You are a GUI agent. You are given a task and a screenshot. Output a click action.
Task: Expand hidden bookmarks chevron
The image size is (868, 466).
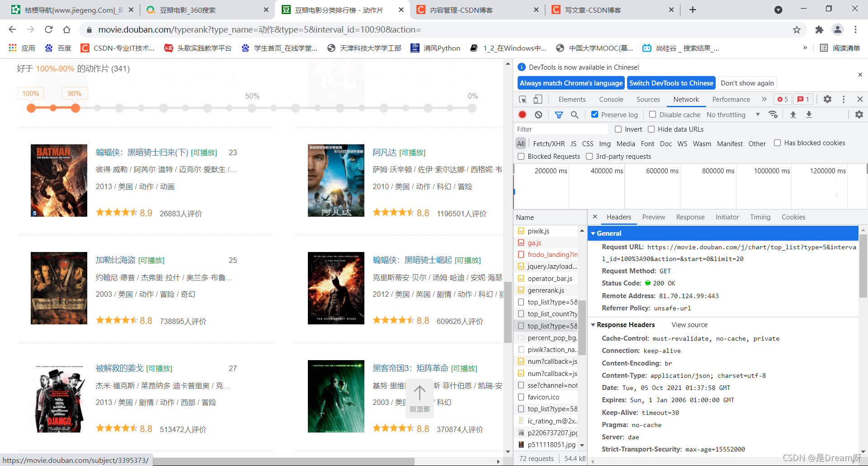click(805, 48)
